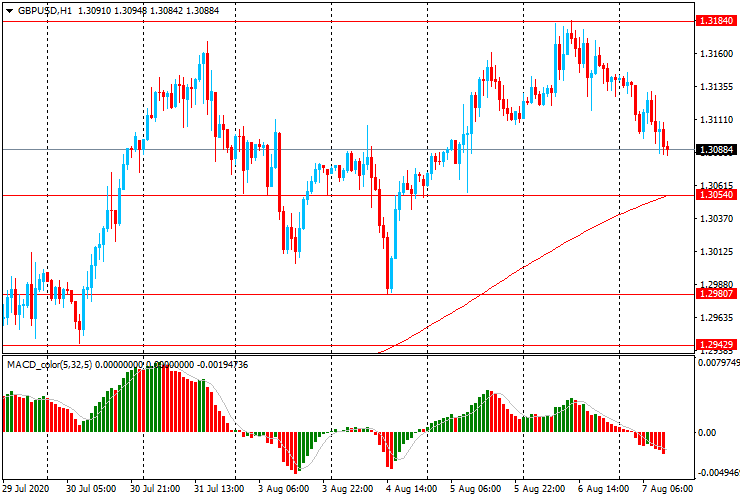Click the 31 Jul 13:00 time label
This screenshot has height=500, width=740.
coord(219,488)
